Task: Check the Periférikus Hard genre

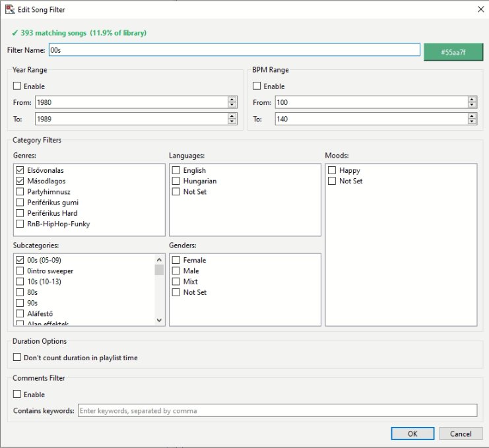Action: tap(20, 213)
